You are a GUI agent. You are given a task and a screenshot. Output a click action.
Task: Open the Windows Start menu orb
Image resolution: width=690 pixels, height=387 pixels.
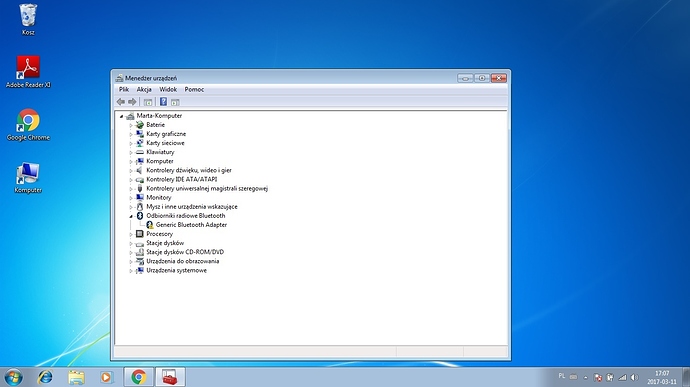tap(13, 377)
